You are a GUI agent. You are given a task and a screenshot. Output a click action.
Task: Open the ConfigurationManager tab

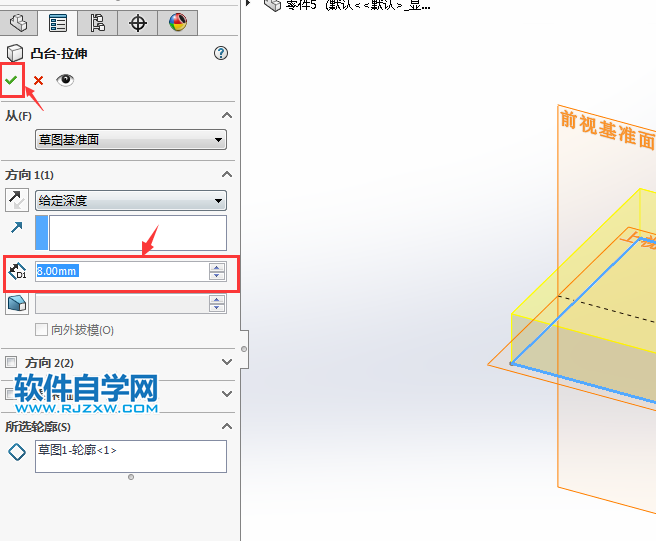click(x=97, y=23)
